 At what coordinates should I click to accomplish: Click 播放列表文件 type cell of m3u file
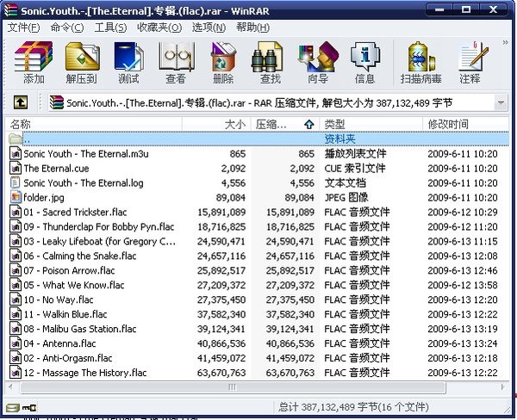355,153
